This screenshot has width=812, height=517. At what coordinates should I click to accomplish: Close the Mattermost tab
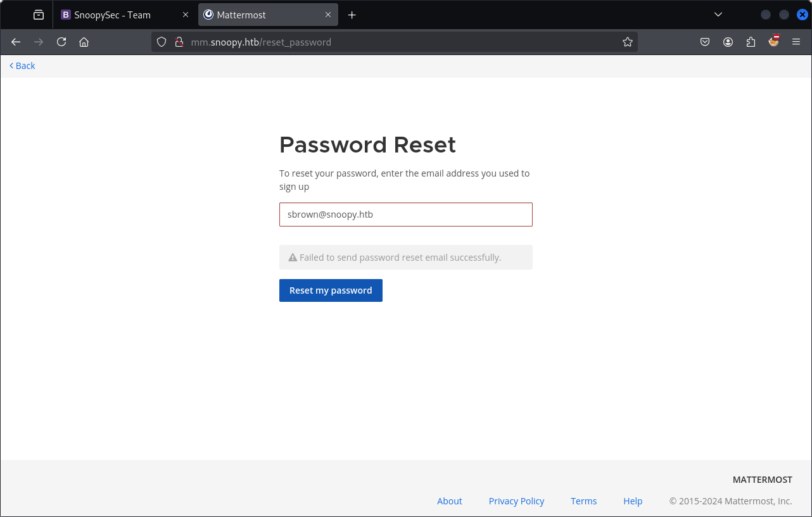[x=328, y=15]
